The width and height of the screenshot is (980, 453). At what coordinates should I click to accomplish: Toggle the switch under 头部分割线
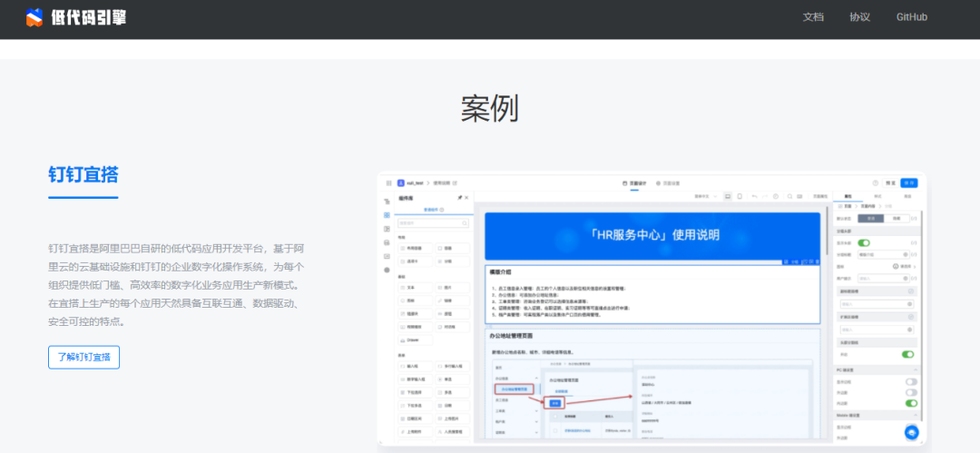907,354
